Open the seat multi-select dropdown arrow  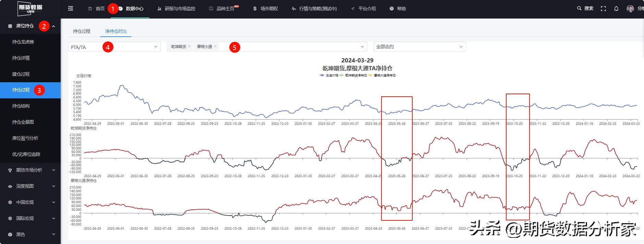point(362,47)
